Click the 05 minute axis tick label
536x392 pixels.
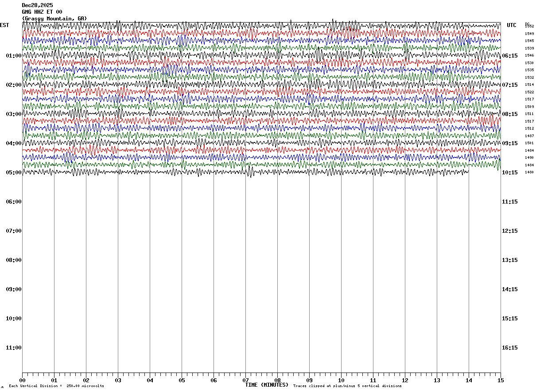pyautogui.click(x=182, y=380)
